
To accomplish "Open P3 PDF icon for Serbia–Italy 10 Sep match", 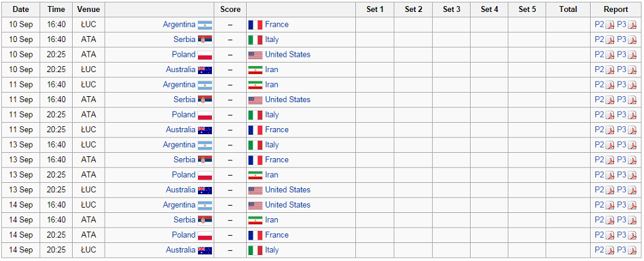I will point(632,40).
